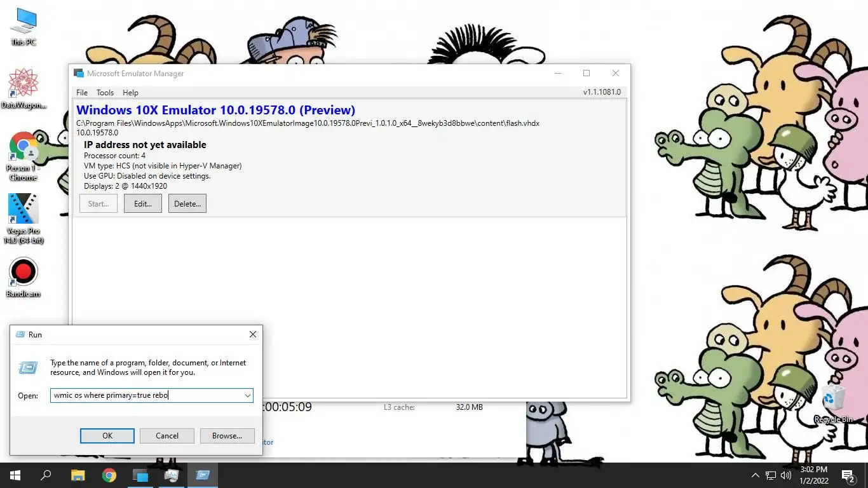Expand the Run Open history dropdown
This screenshot has width=868, height=488.
pyautogui.click(x=247, y=395)
